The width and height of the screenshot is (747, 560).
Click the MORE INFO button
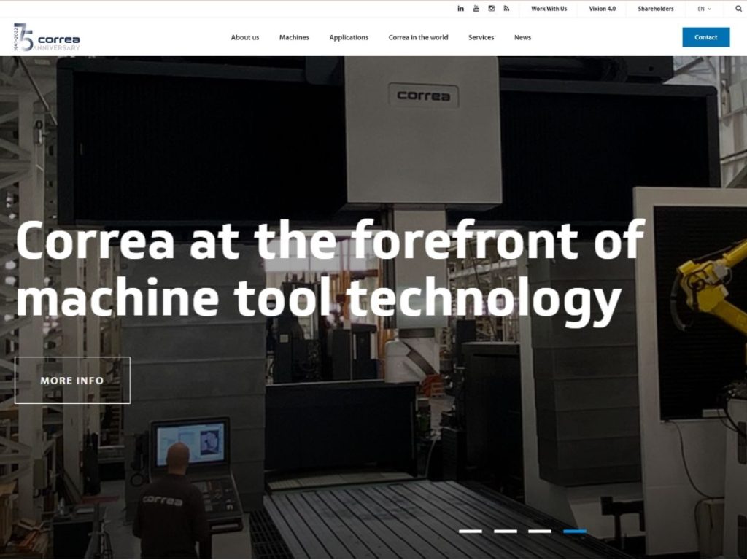[72, 380]
